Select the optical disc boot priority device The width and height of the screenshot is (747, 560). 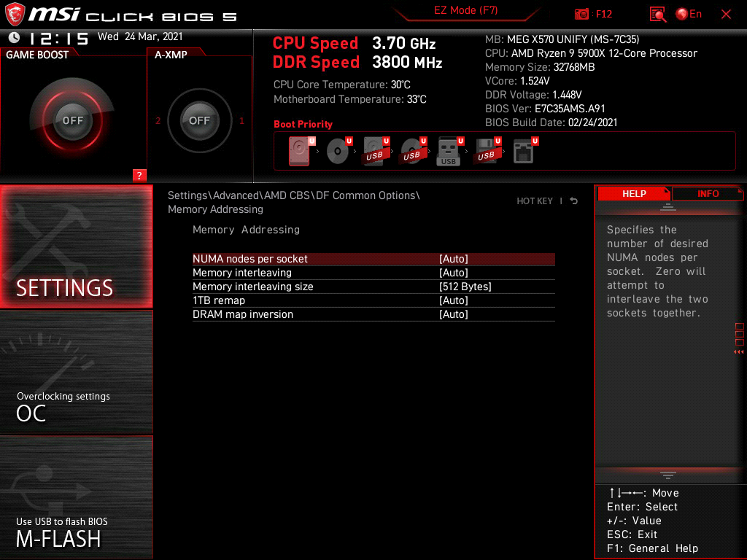[x=338, y=151]
